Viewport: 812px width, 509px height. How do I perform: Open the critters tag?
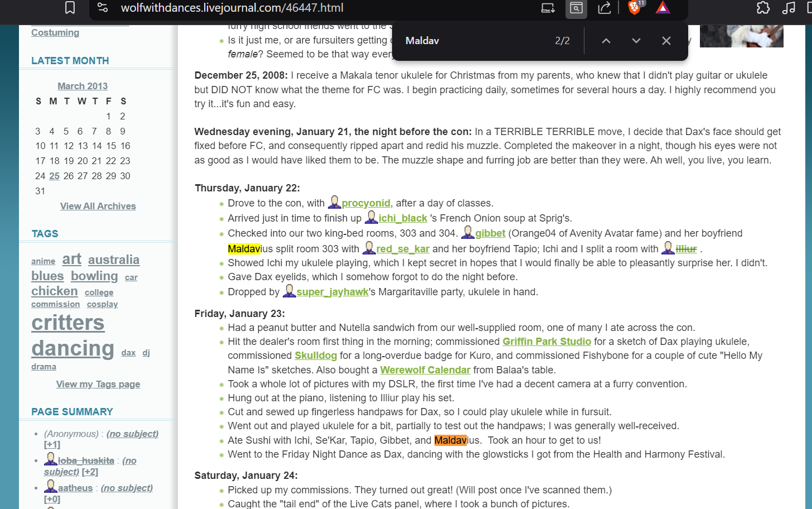pos(68,323)
